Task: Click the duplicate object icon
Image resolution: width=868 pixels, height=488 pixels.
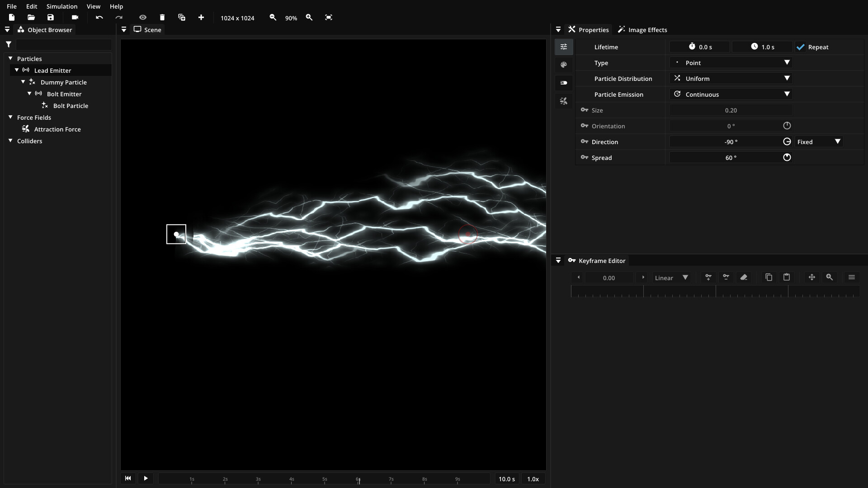Action: click(182, 18)
